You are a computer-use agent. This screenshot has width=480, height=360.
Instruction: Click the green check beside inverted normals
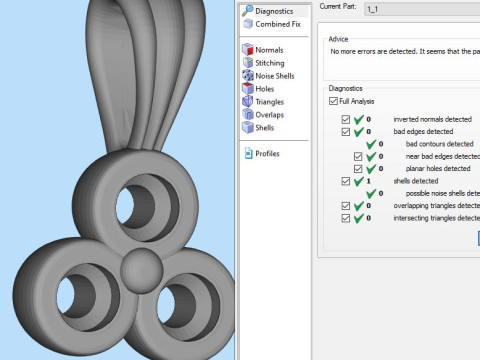pyautogui.click(x=359, y=119)
